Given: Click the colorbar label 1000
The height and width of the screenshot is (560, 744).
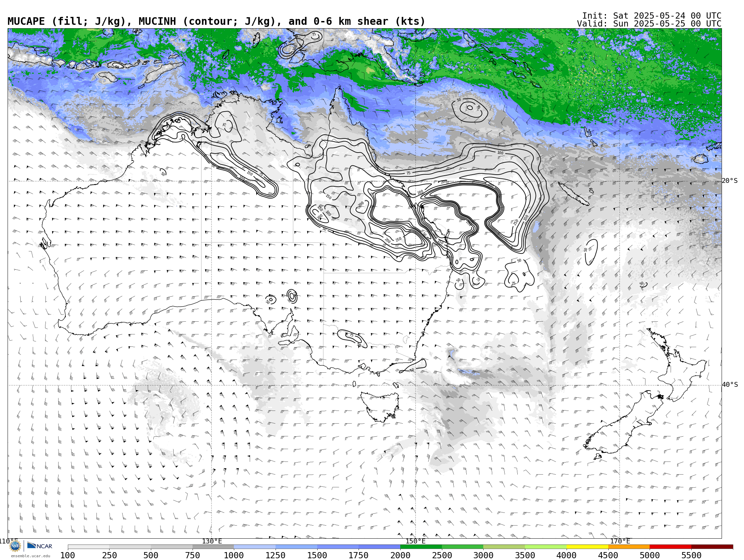Looking at the screenshot, I should point(234,556).
